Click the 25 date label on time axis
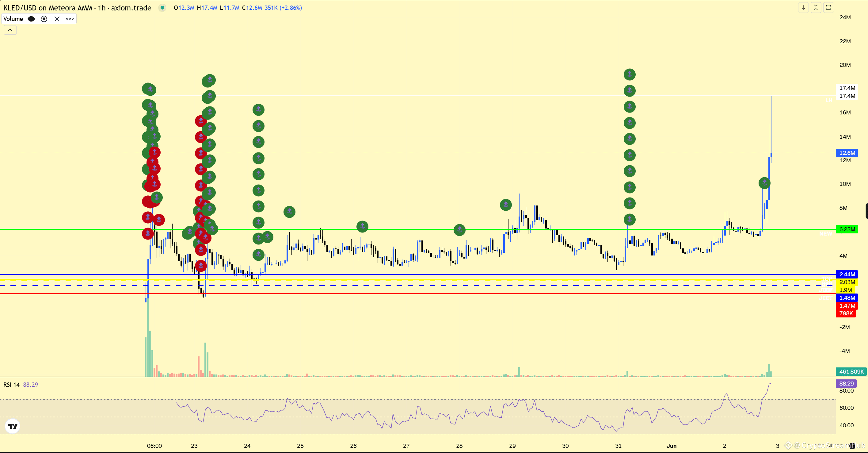The image size is (868, 453). (300, 446)
